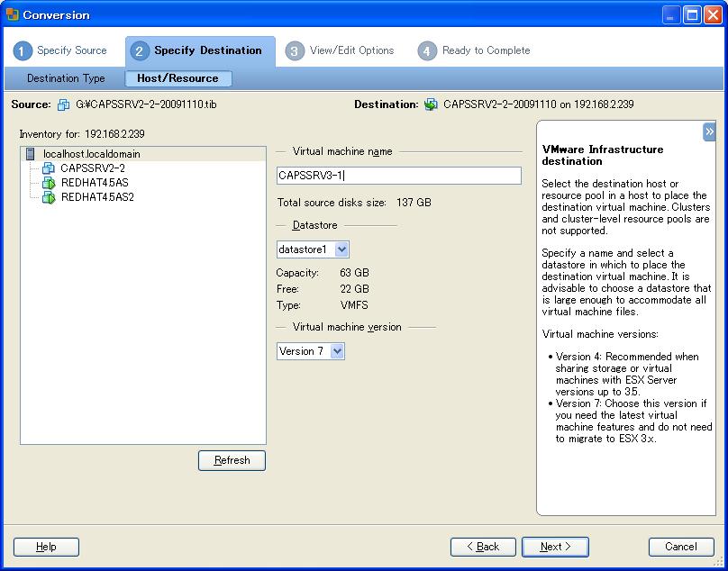The width and height of the screenshot is (728, 571).
Task: Go Back to previous step
Action: 483,547
